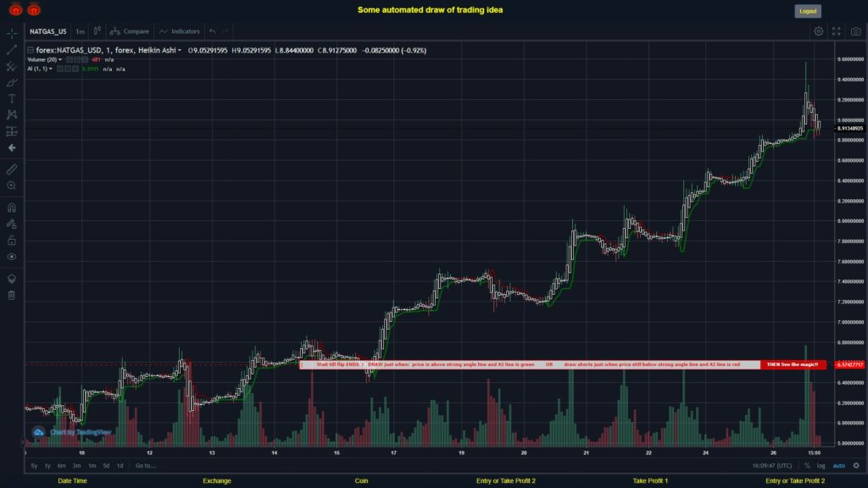The height and width of the screenshot is (488, 868).
Task: Toggle auto scale mode
Action: point(839,466)
